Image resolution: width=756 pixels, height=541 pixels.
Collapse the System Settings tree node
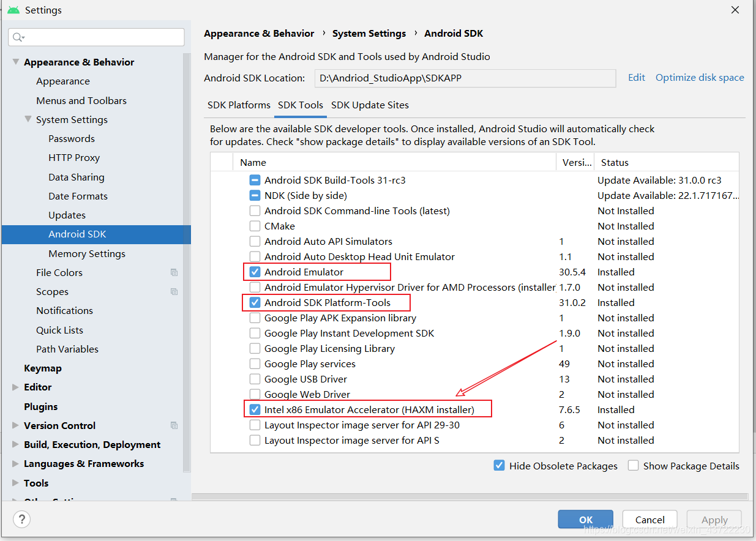point(28,119)
